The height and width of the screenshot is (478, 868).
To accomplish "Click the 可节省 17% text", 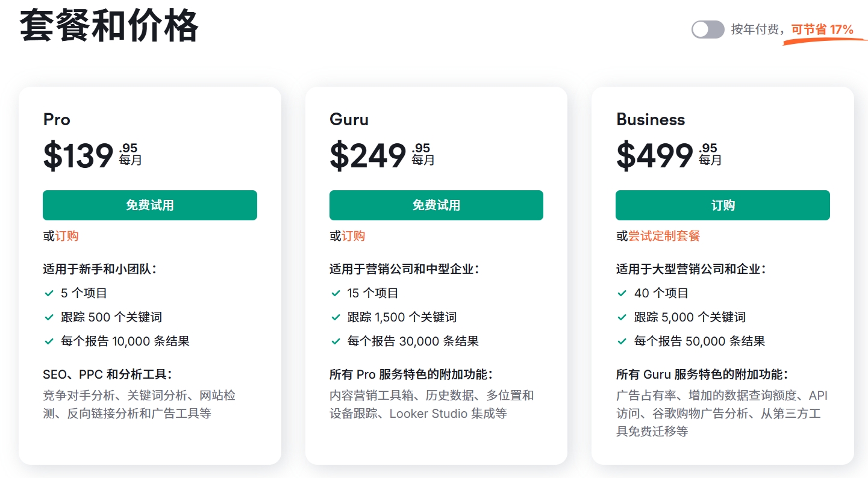I will point(822,29).
